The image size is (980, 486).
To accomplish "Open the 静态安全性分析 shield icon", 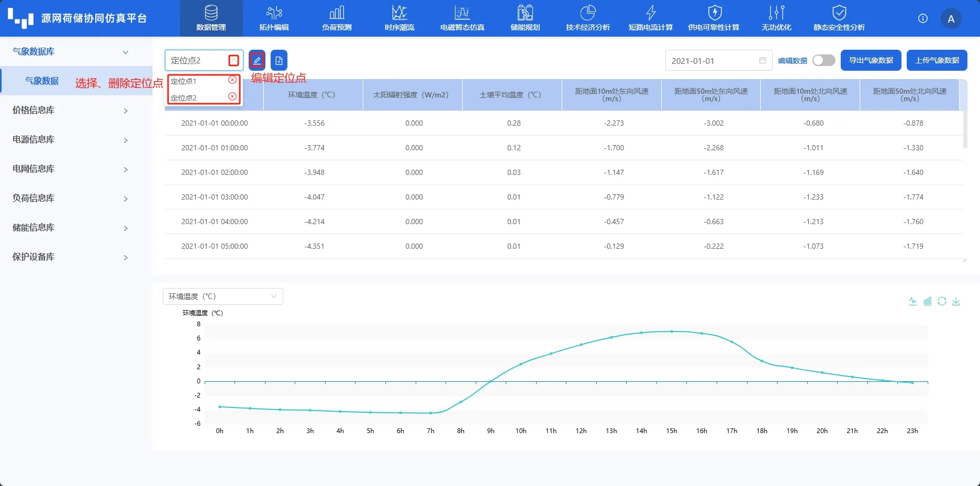I will (x=839, y=13).
